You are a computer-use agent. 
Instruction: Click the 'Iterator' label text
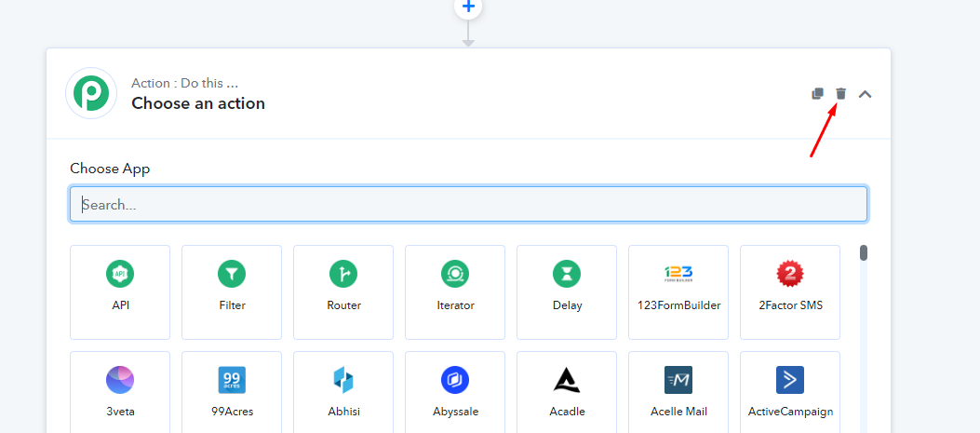click(456, 305)
